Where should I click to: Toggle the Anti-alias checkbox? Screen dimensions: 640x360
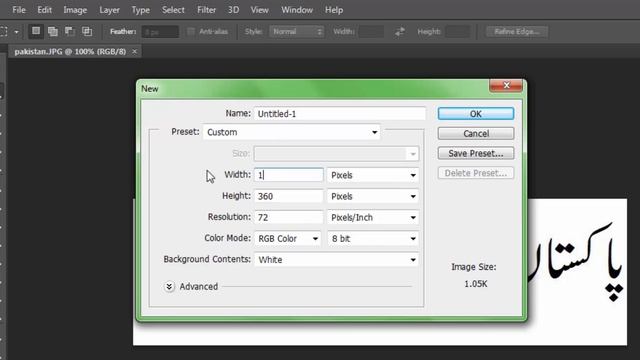coord(191,31)
